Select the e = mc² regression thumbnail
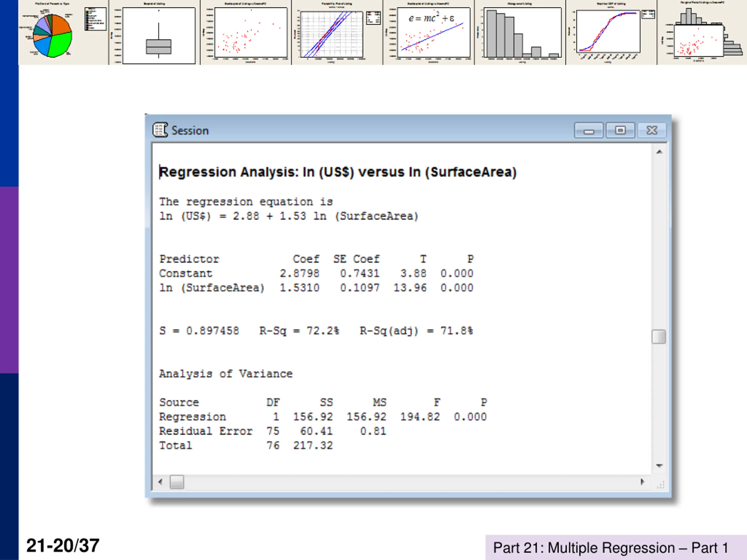This screenshot has width=747, height=560. coord(429,32)
